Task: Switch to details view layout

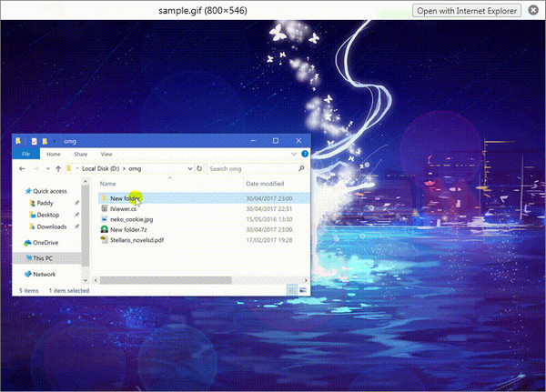Action: click(x=292, y=289)
